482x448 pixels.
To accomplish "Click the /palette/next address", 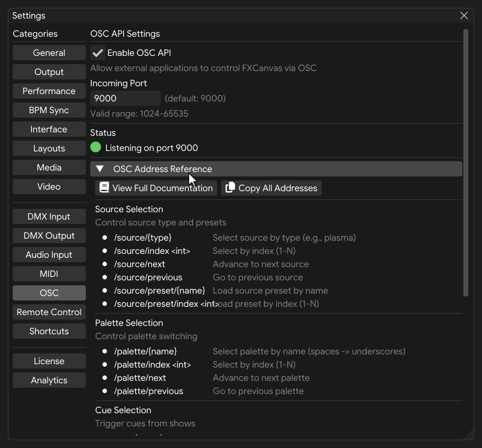I will 140,377.
